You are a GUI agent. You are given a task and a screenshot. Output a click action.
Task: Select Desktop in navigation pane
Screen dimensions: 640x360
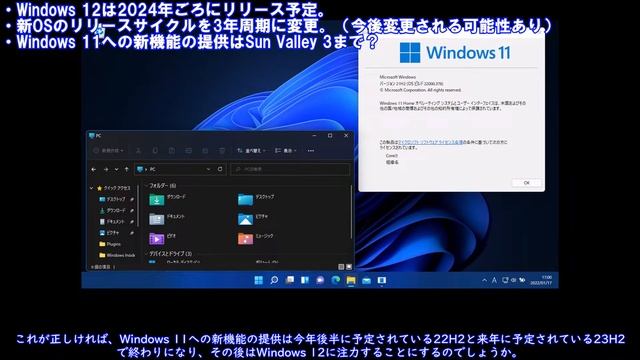click(x=113, y=199)
